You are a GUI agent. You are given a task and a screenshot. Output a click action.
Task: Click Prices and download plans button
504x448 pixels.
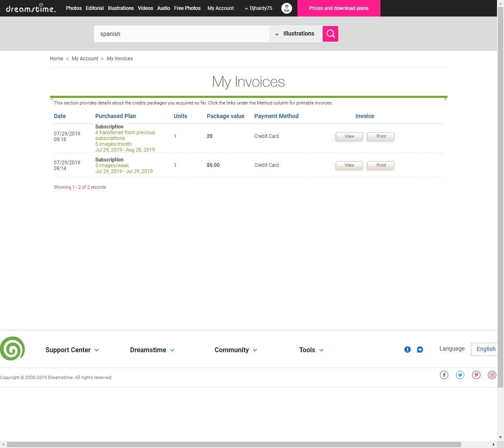(x=339, y=8)
